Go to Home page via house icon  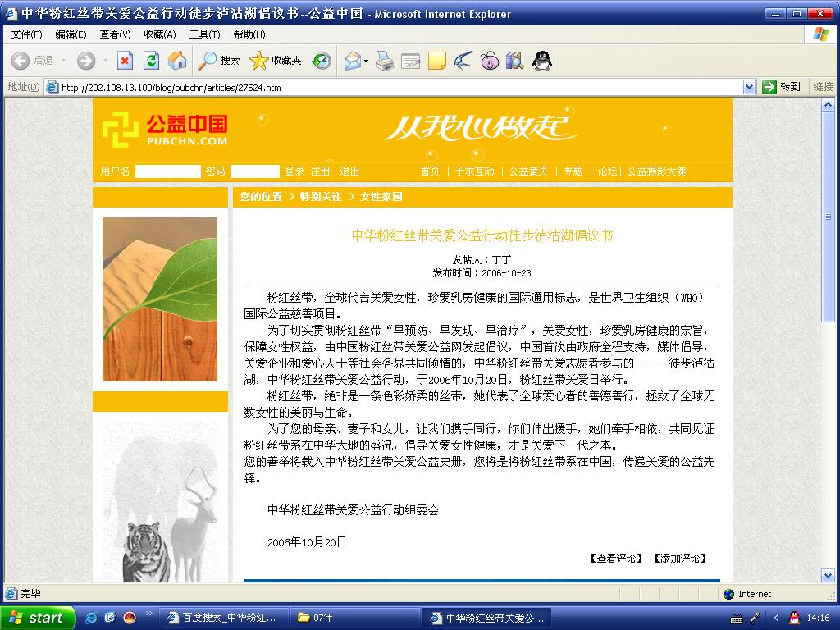click(x=177, y=61)
